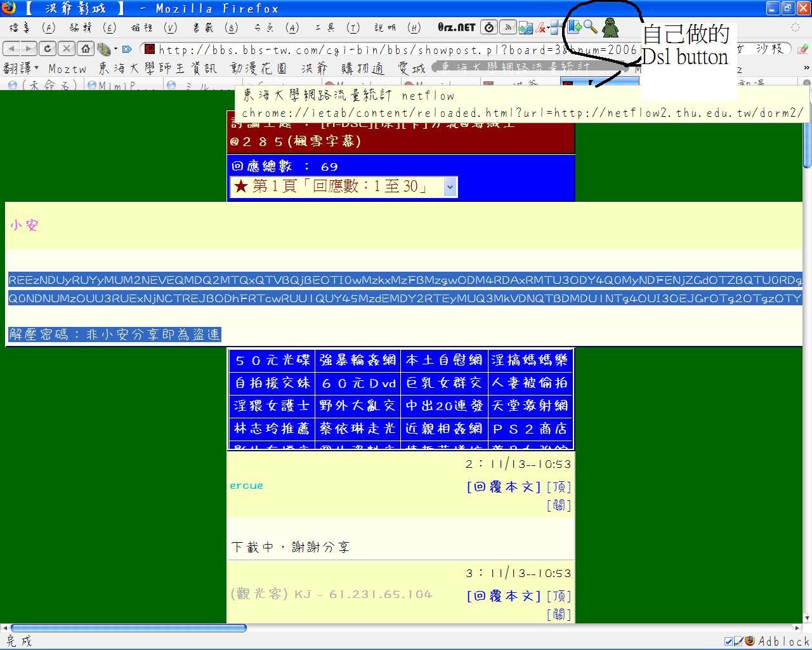This screenshot has width=812, height=650.
Task: Click the magnifying glass search icon
Action: (591, 27)
